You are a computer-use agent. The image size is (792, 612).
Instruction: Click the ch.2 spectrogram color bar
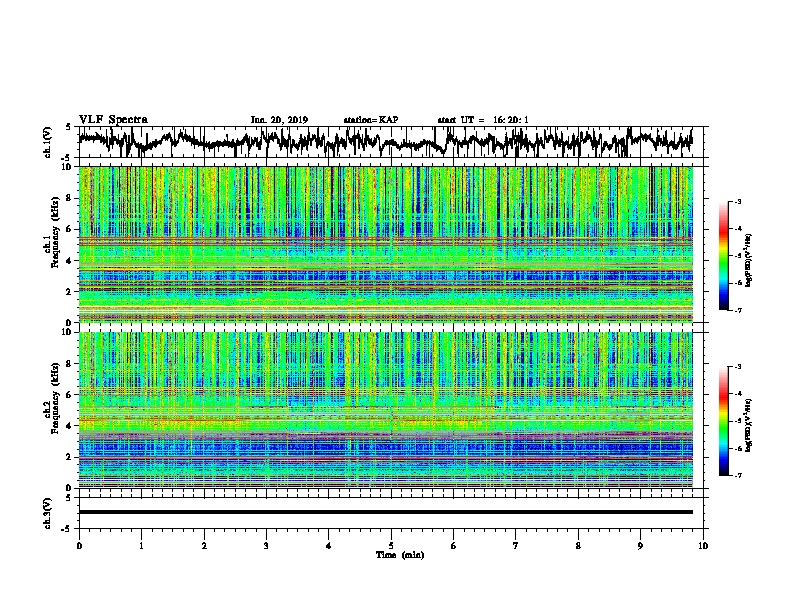723,421
